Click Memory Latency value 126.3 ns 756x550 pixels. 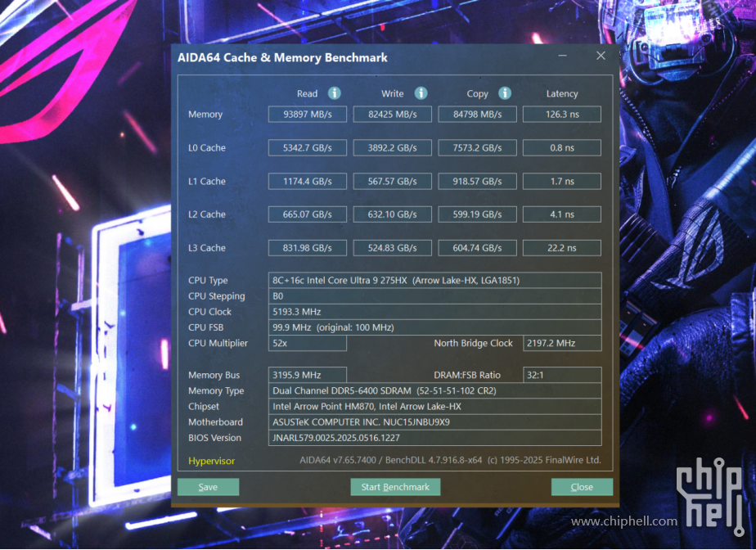(562, 115)
